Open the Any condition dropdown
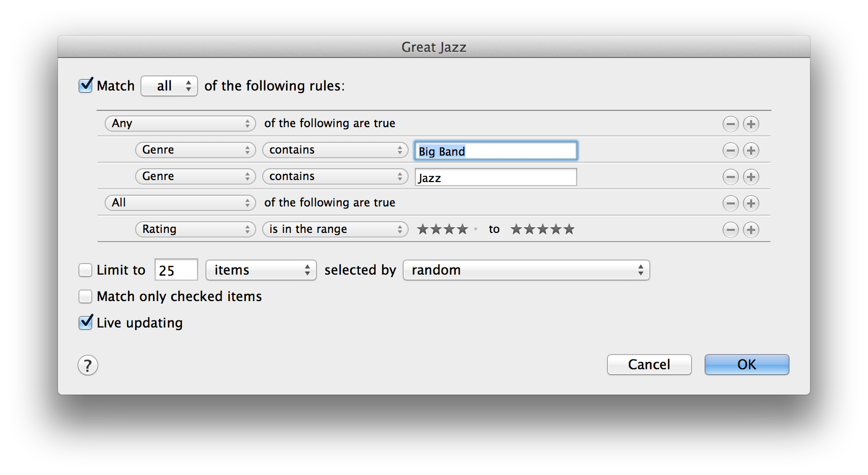The image size is (868, 475). pyautogui.click(x=180, y=124)
